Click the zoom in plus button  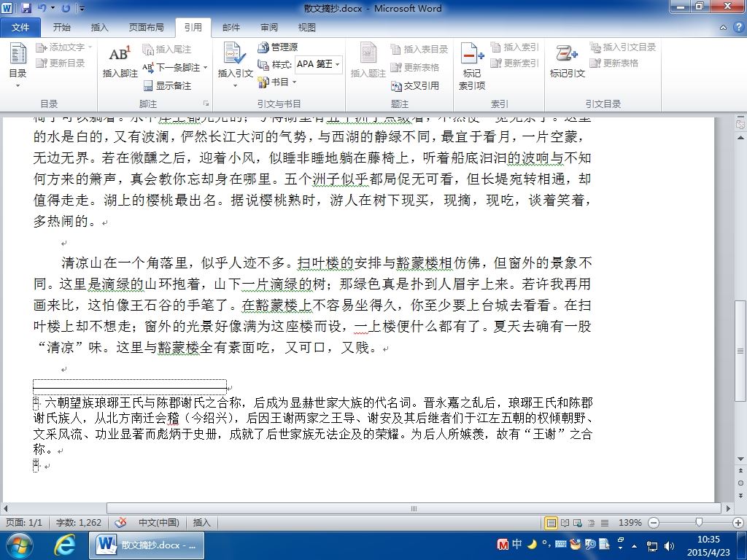coord(738,522)
